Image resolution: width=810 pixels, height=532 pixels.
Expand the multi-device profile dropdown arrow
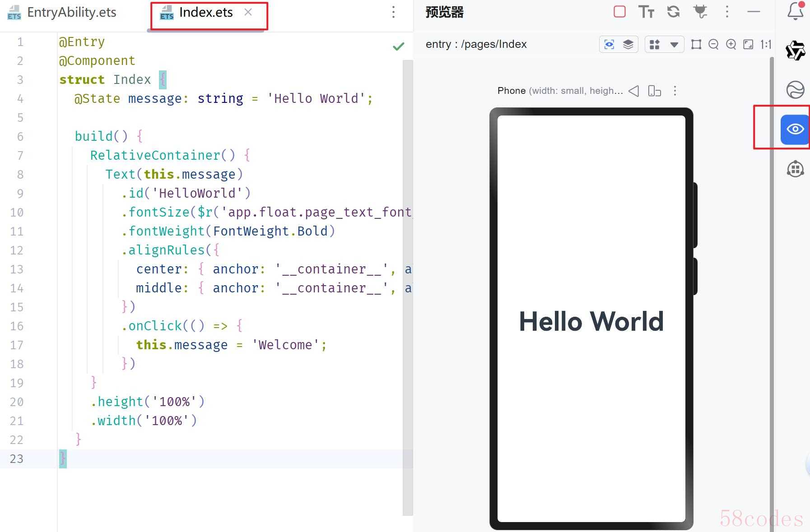674,44
